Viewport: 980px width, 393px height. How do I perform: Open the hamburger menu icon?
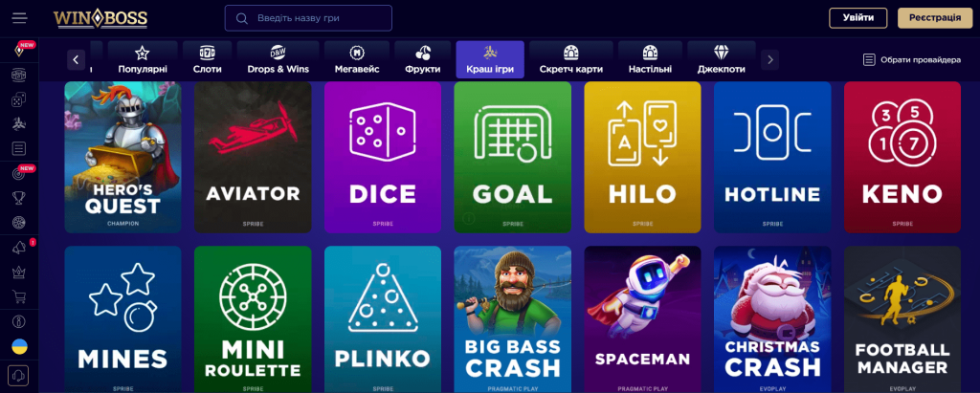coord(19,17)
